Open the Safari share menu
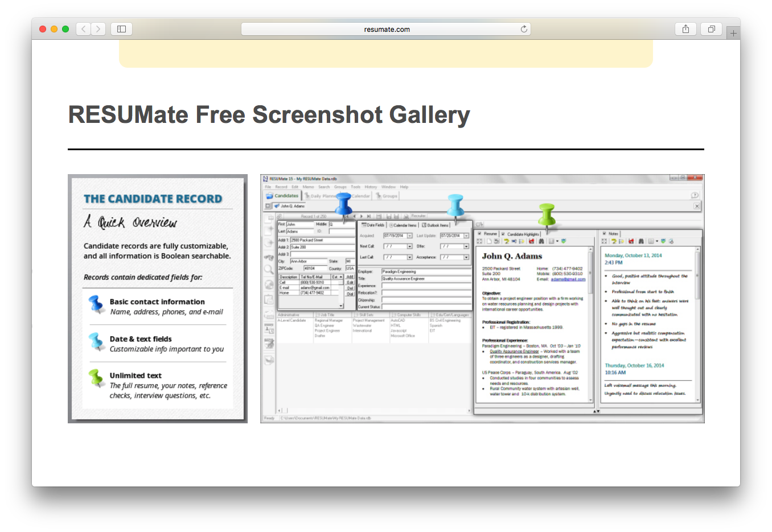Screen dimensions: 772x532 pyautogui.click(x=685, y=29)
